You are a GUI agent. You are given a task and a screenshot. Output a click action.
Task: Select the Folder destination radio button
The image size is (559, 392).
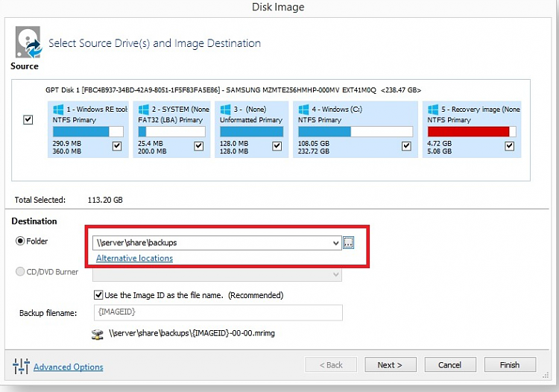pyautogui.click(x=20, y=241)
